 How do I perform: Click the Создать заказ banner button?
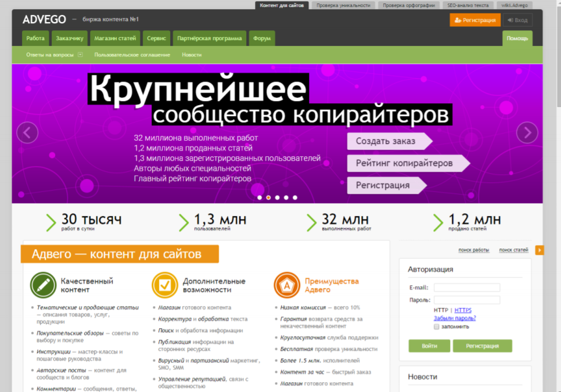(390, 141)
